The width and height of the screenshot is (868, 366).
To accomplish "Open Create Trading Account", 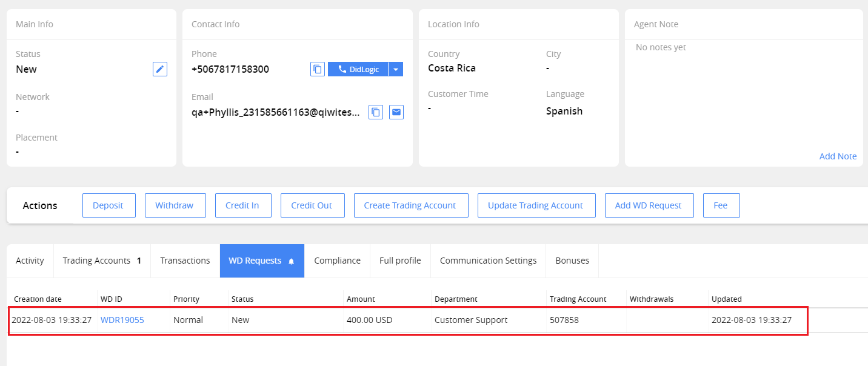I will pos(411,205).
